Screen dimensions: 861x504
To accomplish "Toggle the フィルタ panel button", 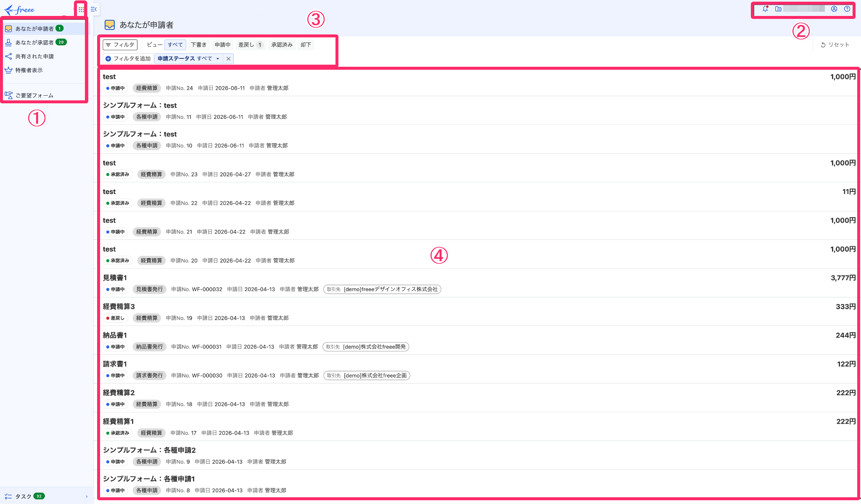I will [120, 45].
